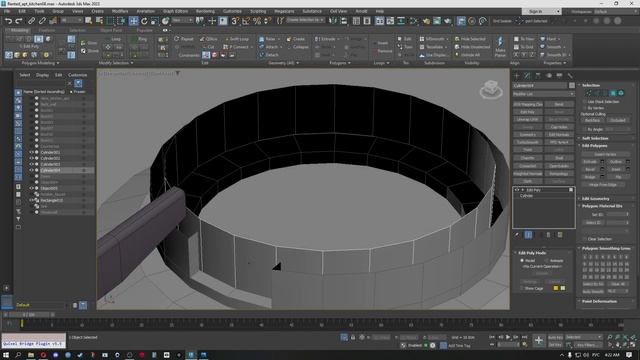This screenshot has width=640, height=360.
Task: Click the Undo arrow in main toolbar
Action: 8,20
